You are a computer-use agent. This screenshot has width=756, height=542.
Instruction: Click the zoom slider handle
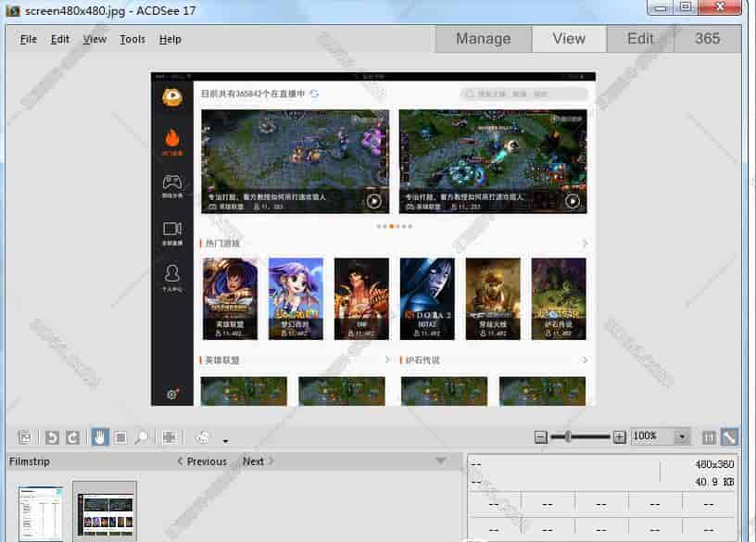point(567,436)
